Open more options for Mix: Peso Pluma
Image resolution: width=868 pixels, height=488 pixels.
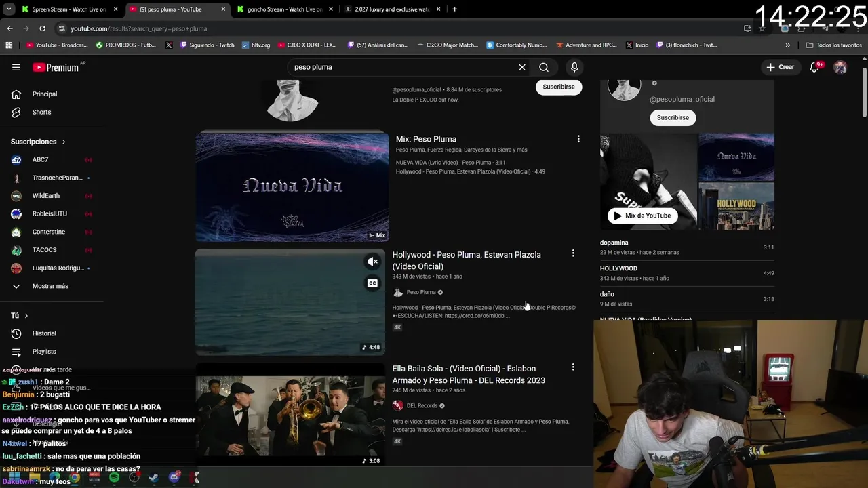click(578, 139)
